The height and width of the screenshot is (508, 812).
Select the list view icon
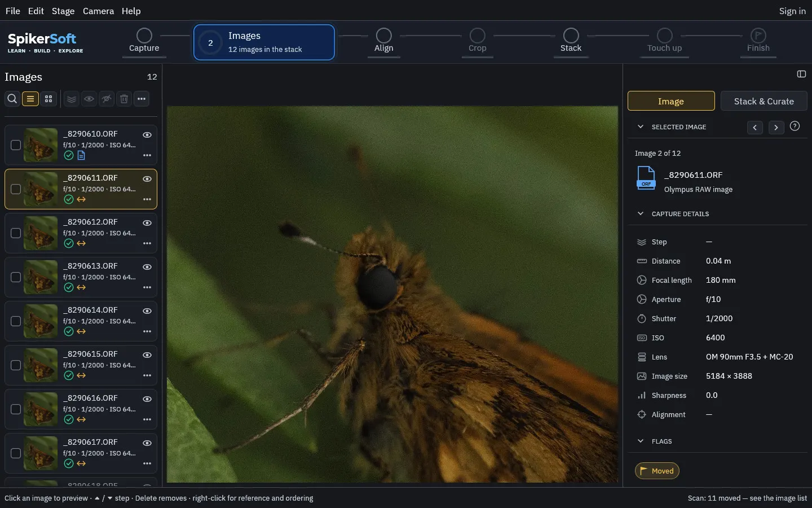point(30,99)
